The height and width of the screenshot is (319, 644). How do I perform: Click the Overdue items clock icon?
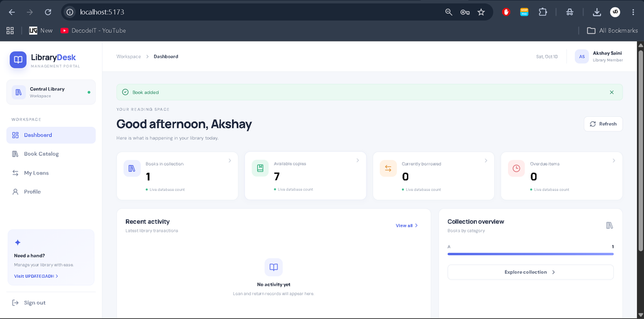tap(516, 168)
